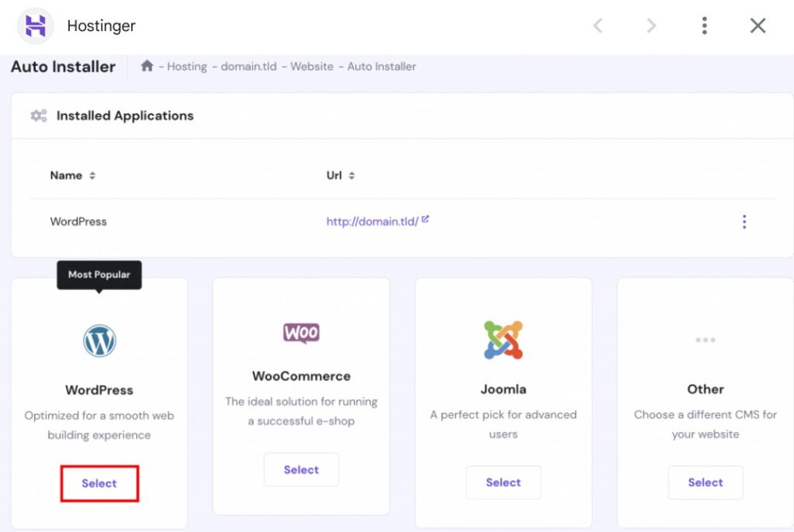Click the Most Popular tooltip badge

[99, 275]
